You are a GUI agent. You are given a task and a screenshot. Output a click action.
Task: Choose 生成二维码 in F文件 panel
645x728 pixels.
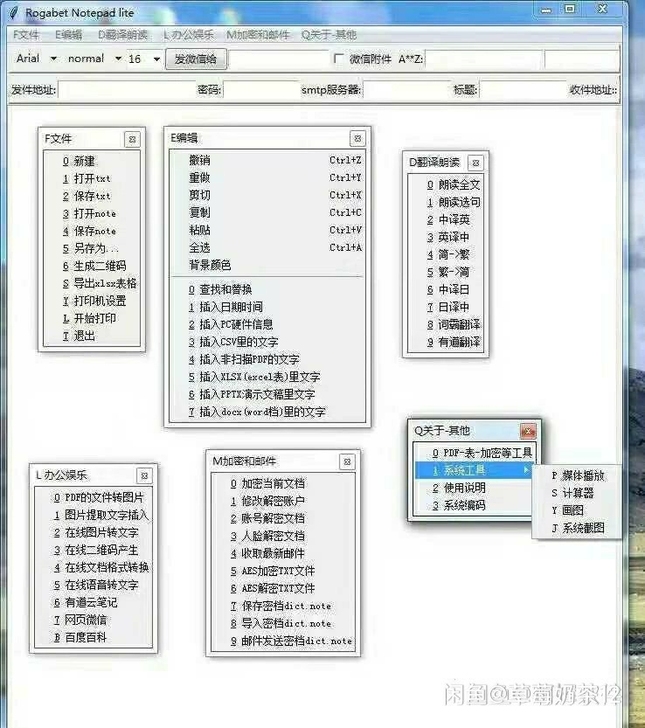[92, 266]
